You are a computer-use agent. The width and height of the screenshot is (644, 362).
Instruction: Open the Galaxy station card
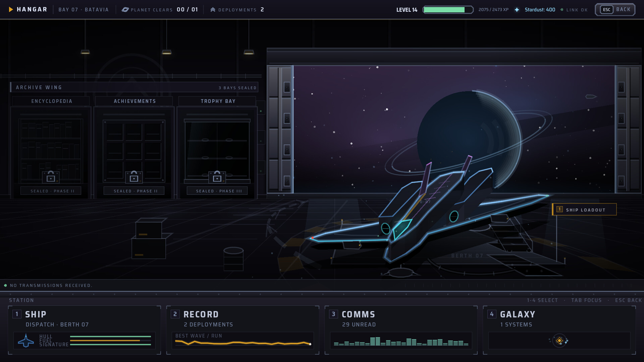coord(559,330)
